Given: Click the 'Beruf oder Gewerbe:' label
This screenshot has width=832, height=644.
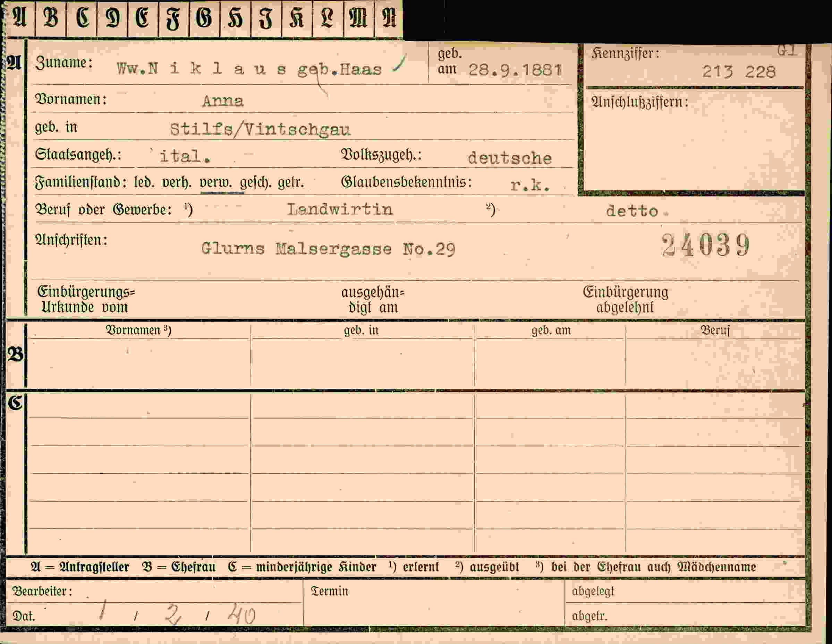Looking at the screenshot, I should (x=104, y=209).
